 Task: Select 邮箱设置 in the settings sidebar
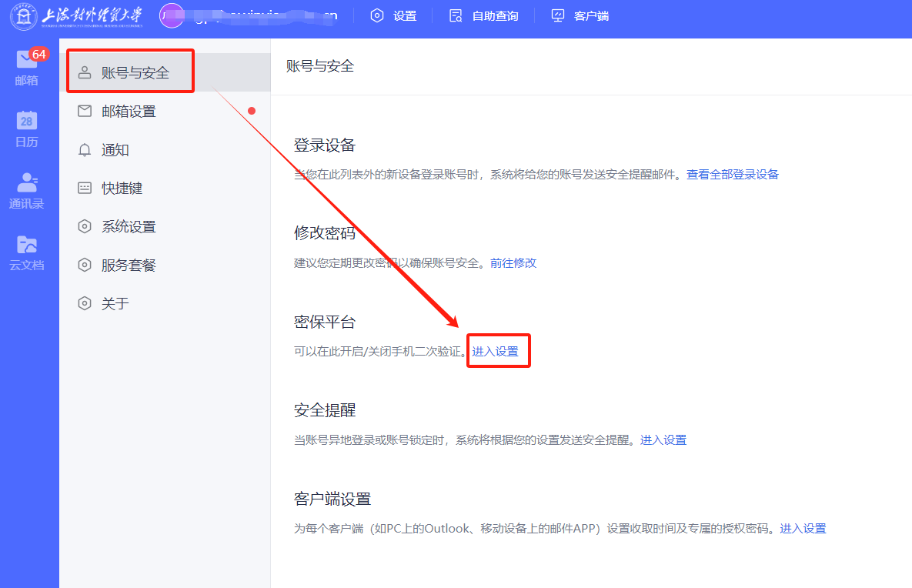point(129,112)
